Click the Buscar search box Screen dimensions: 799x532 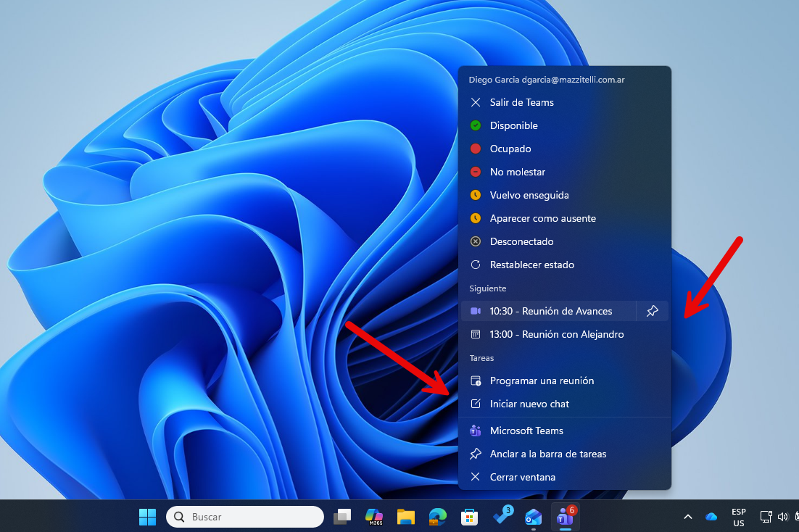(245, 517)
